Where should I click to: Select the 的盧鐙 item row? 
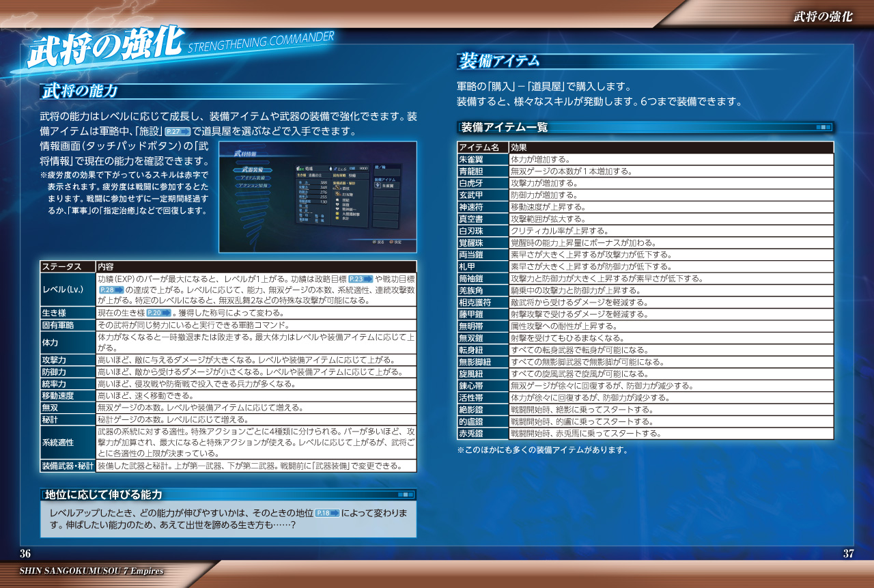click(x=645, y=421)
